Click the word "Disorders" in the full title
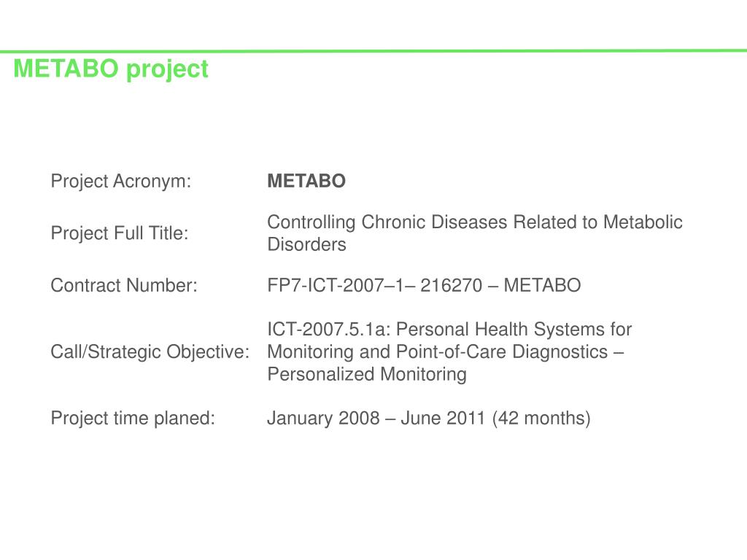747x560 pixels. pyautogui.click(x=306, y=245)
